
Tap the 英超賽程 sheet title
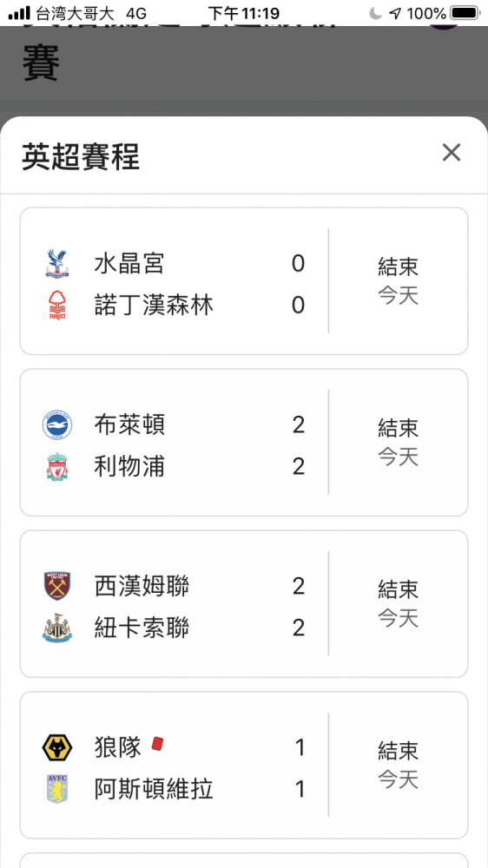[81, 156]
